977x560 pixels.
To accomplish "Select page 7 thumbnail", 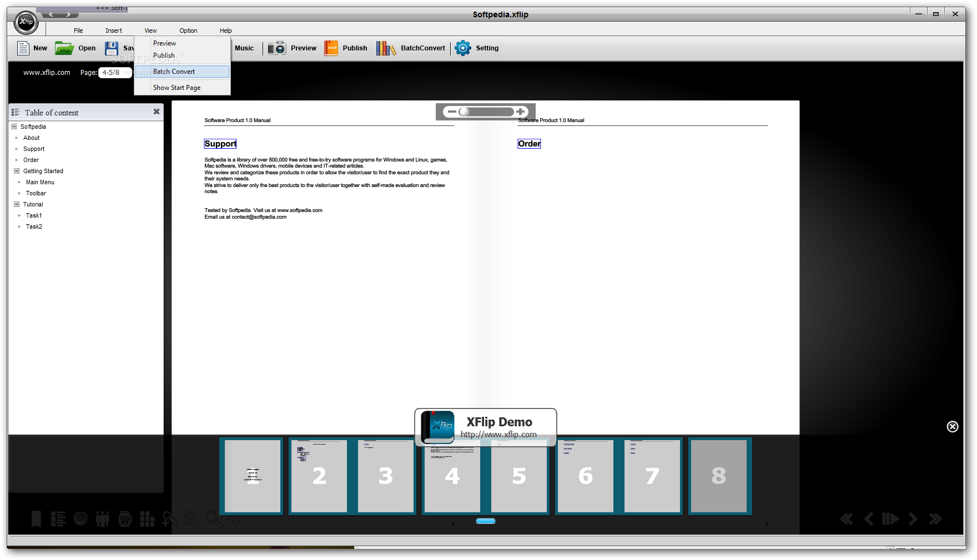I will pyautogui.click(x=652, y=476).
